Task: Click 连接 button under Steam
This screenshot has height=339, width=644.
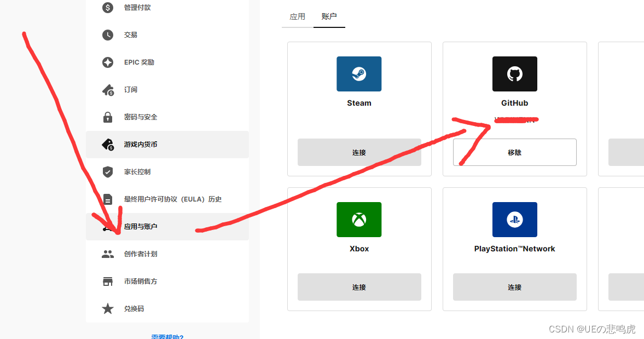Action: [359, 152]
